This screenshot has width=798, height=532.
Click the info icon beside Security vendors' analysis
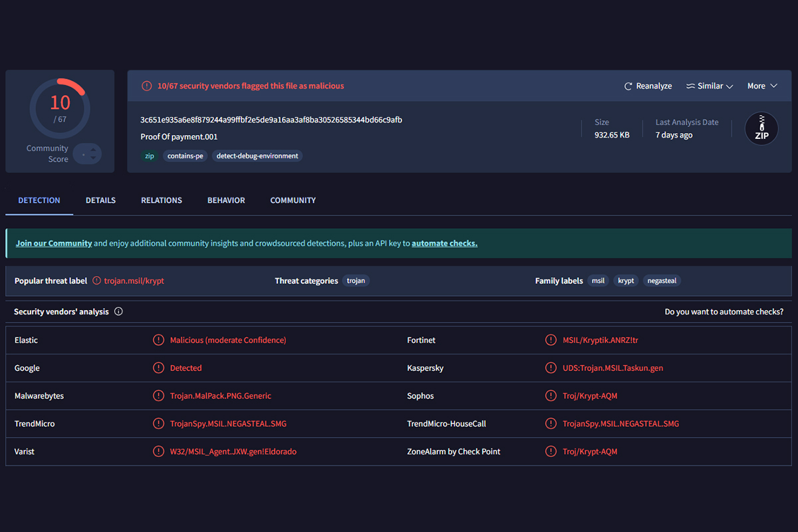point(118,311)
